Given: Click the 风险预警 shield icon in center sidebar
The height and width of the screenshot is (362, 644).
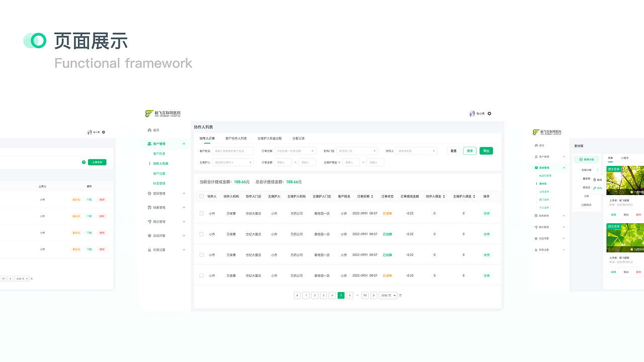Looking at the screenshot, I should click(149, 236).
